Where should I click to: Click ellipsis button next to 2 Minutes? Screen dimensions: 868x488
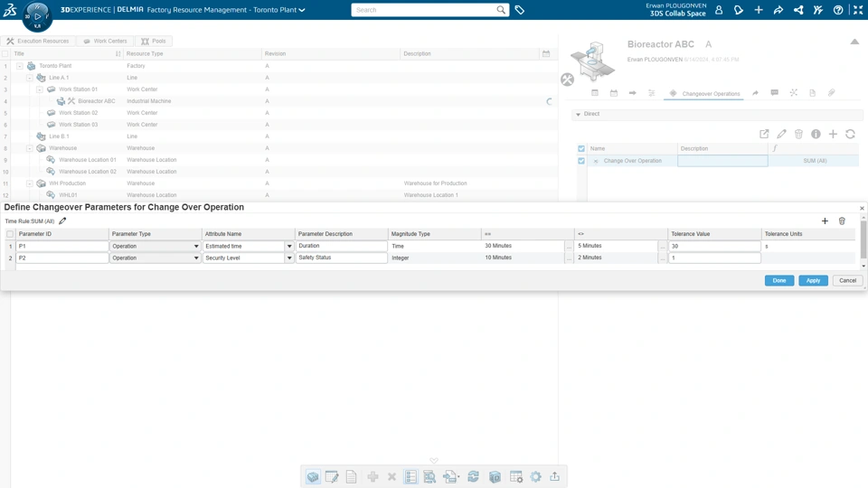662,258
